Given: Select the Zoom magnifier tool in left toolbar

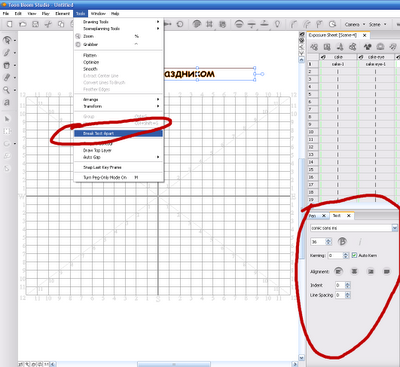Looking at the screenshot, I should 6,90.
